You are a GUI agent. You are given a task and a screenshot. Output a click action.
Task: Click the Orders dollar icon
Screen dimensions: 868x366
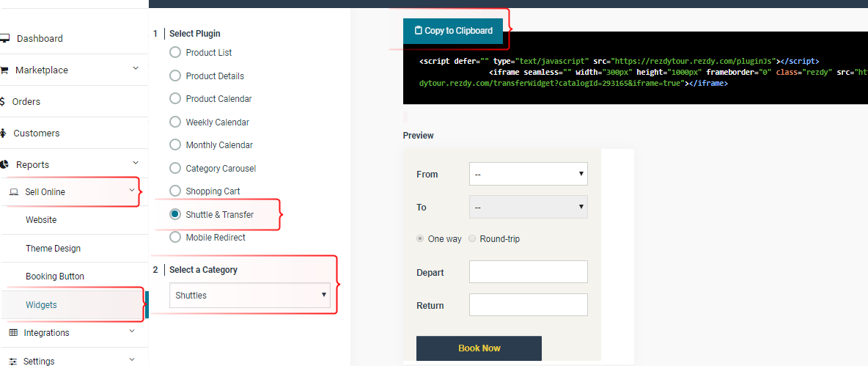pyautogui.click(x=2, y=102)
